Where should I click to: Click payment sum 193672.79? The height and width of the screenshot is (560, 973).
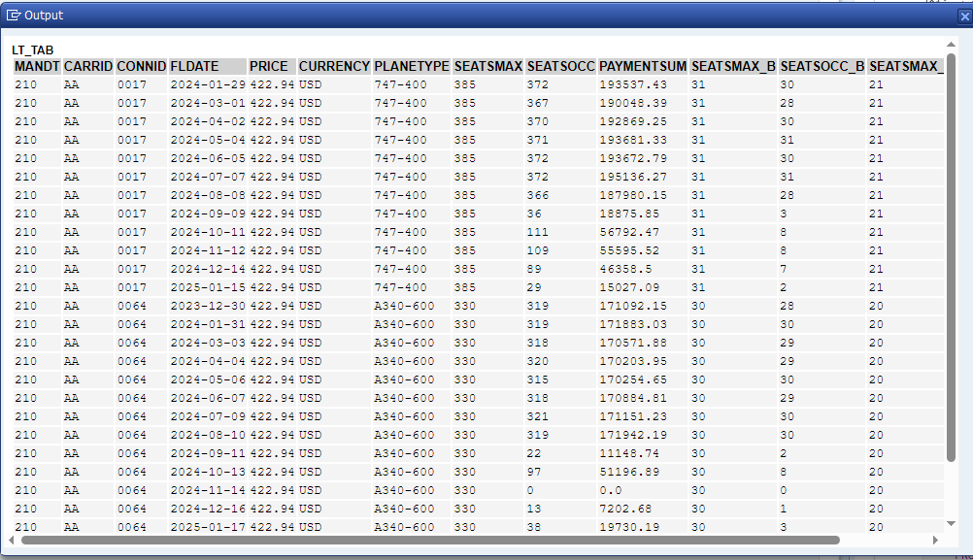click(x=633, y=159)
